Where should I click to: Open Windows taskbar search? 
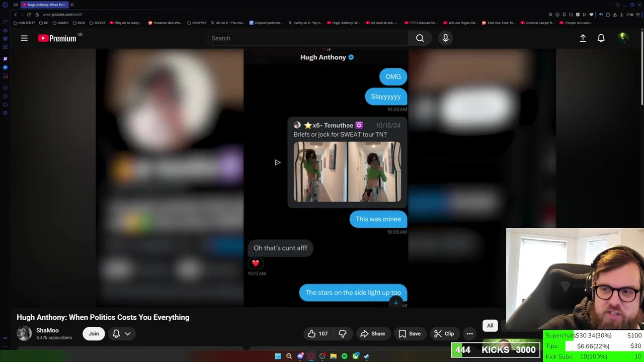(289, 356)
